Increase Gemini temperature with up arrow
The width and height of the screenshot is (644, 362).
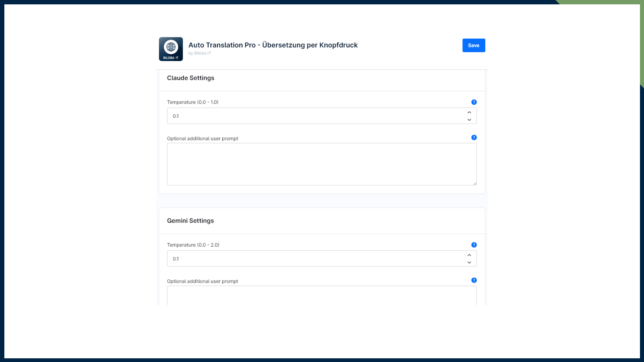pos(469,255)
